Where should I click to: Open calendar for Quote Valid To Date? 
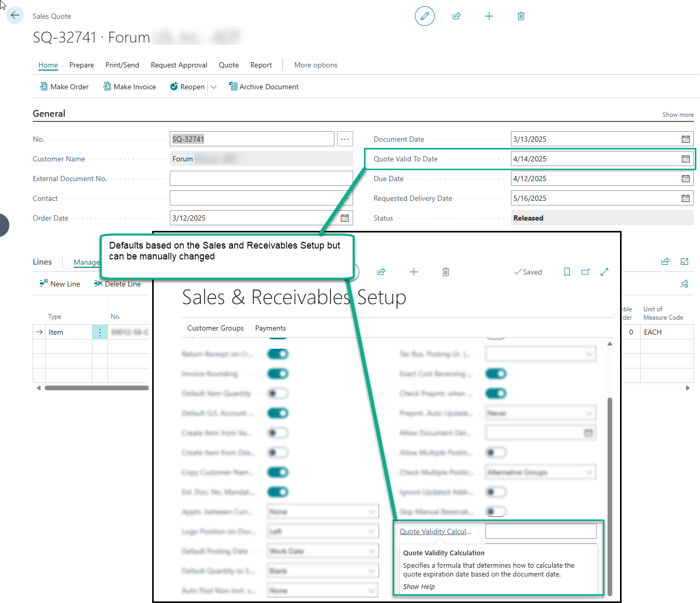tap(685, 159)
